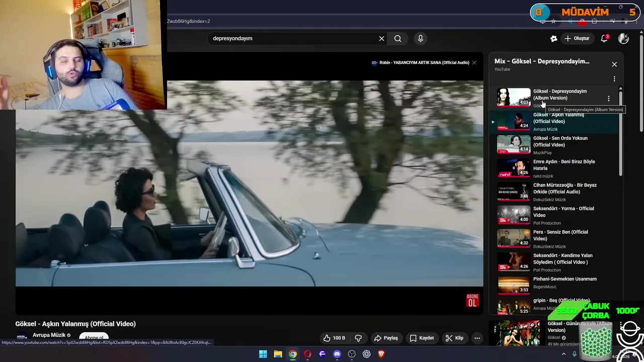644x362 pixels.
Task: Click the video title Göksel - Aşkın Yalanmış
Action: point(75,324)
